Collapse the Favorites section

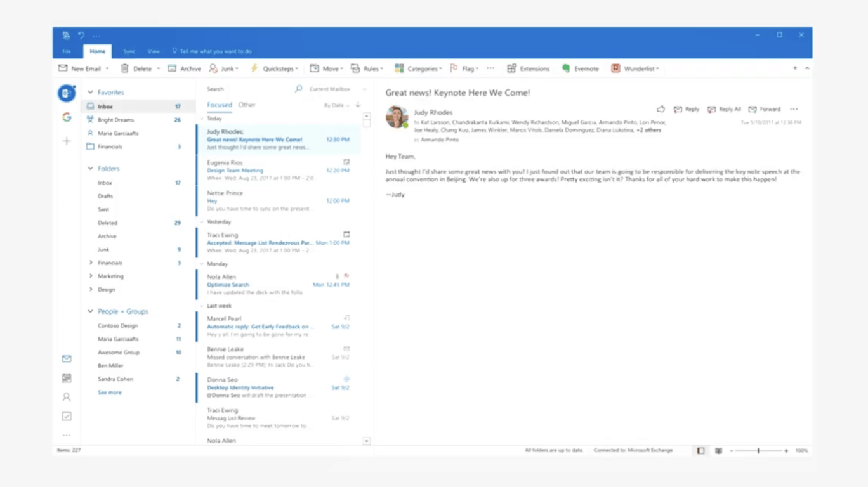point(91,93)
